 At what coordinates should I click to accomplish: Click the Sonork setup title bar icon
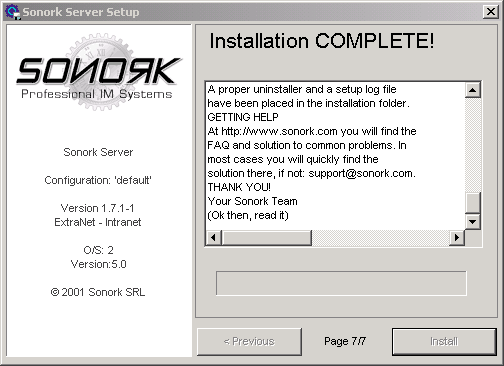click(x=13, y=12)
